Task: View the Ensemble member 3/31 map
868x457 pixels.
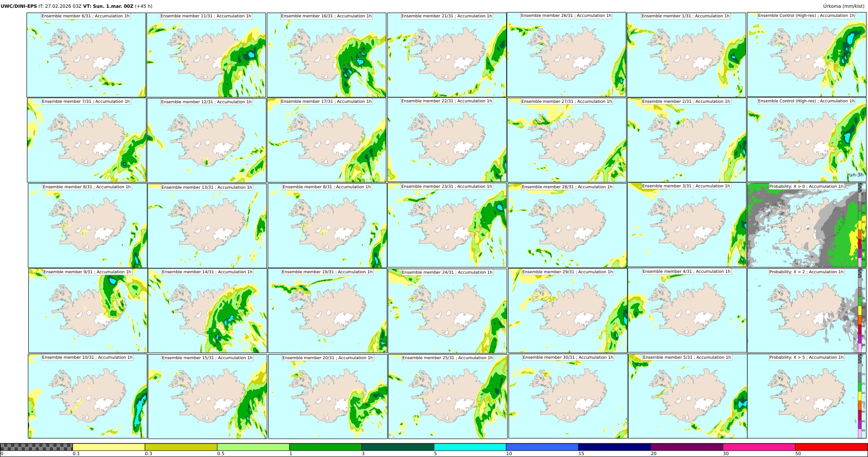Action: [687, 225]
